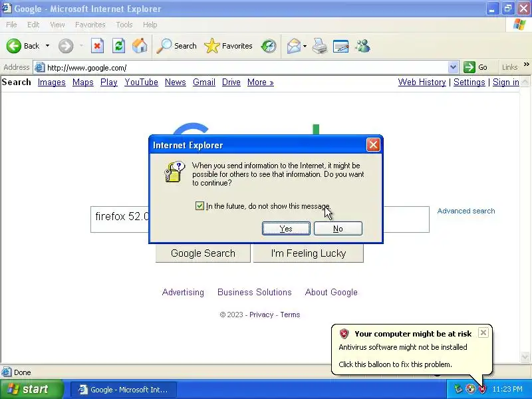The height and width of the screenshot is (399, 532).
Task: Click the status bar page icon
Action: pyautogui.click(x=6, y=372)
